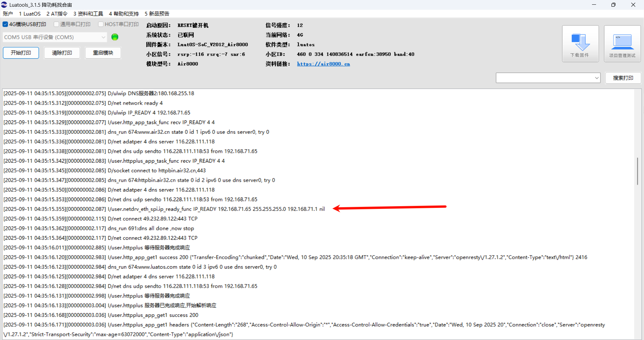644x340 pixels.
Task: Click the log panel vertical scrollbar thumb
Action: tap(637, 171)
